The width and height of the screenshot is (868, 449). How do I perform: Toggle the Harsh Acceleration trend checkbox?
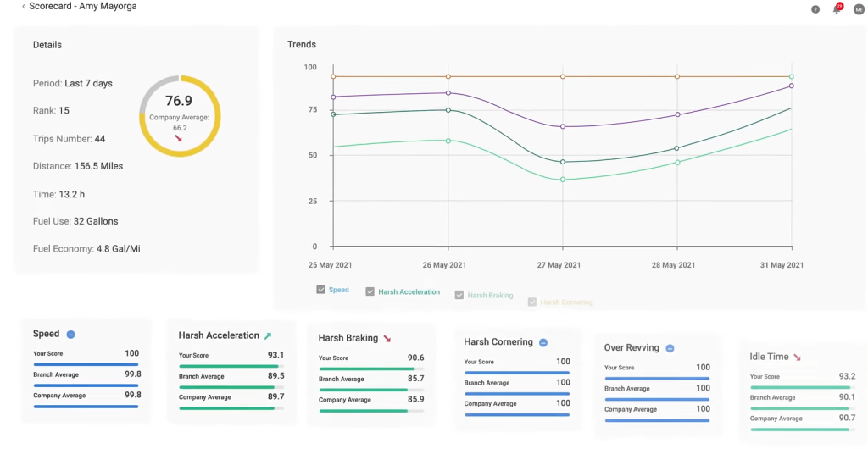click(x=370, y=292)
